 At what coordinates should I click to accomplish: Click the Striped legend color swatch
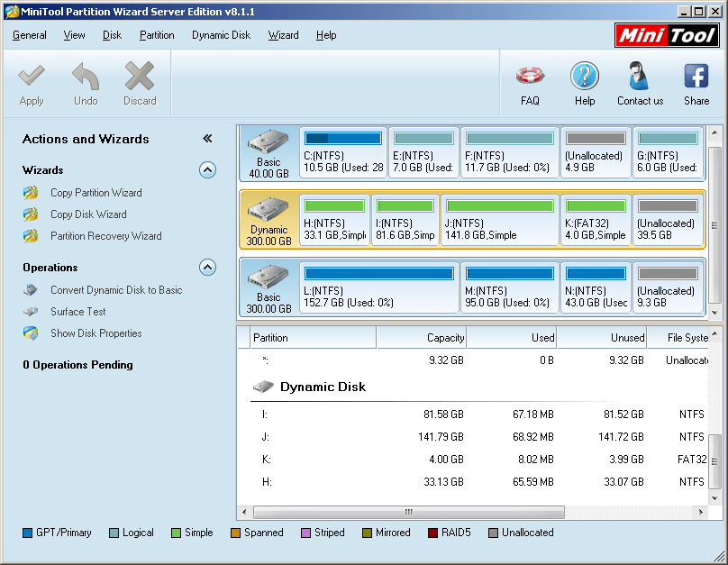coord(305,533)
